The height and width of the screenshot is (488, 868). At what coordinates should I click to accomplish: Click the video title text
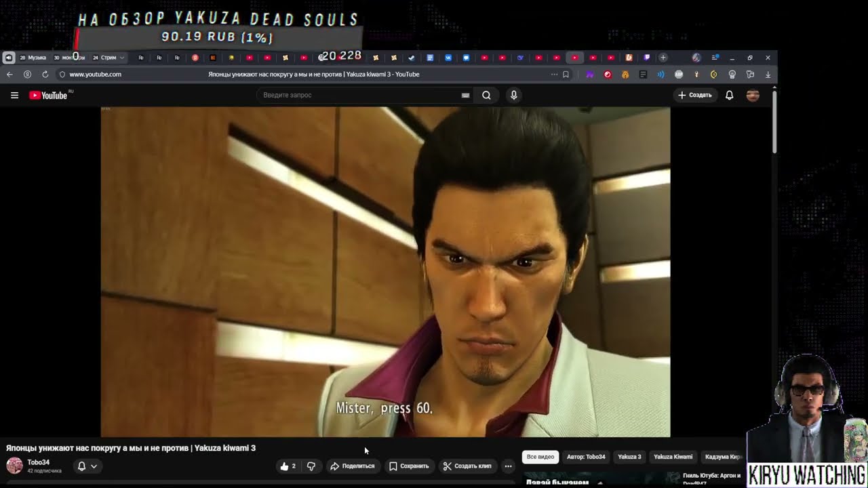point(131,448)
